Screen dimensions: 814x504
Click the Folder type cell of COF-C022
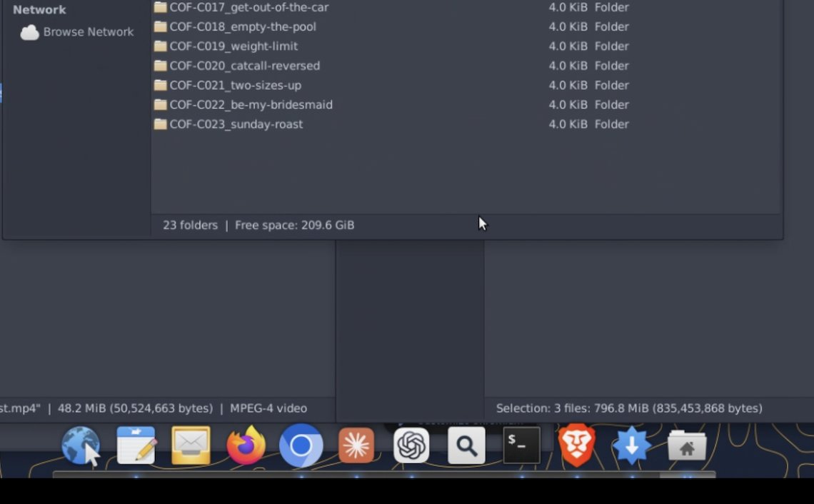pos(611,105)
